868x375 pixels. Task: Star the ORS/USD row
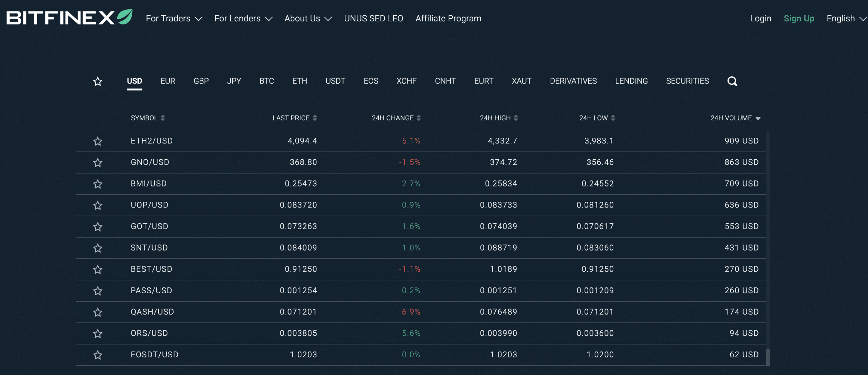[x=98, y=333]
